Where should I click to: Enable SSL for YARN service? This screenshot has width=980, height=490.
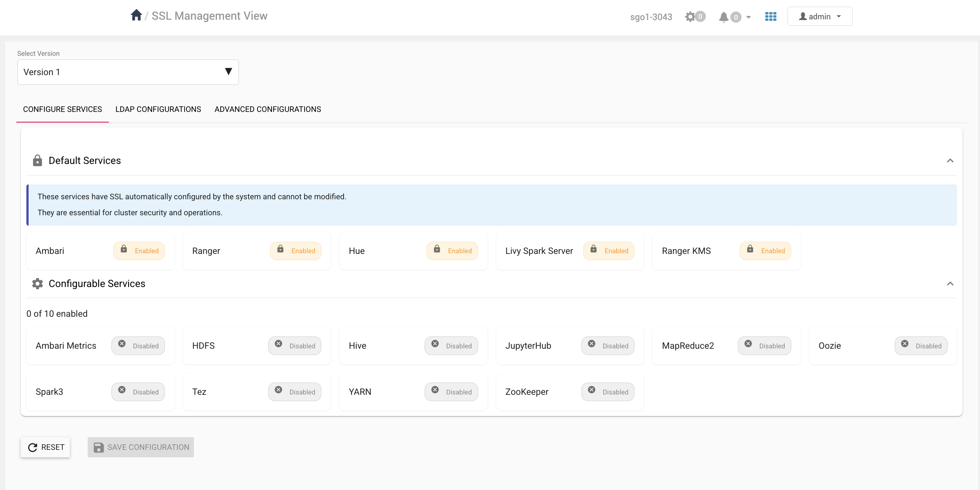click(451, 392)
